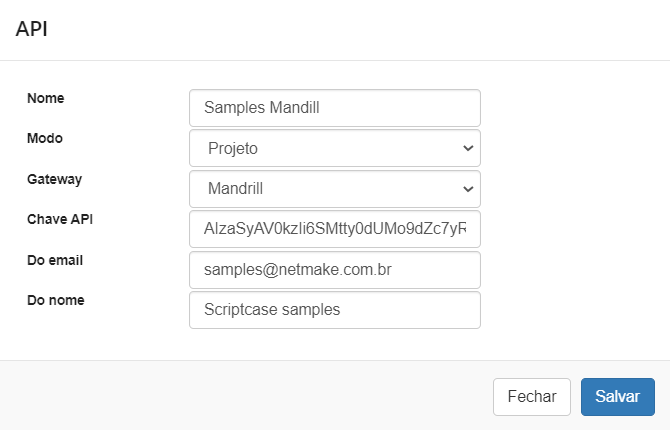Image resolution: width=670 pixels, height=430 pixels.
Task: Click the Chave API label text
Action: pos(60,219)
